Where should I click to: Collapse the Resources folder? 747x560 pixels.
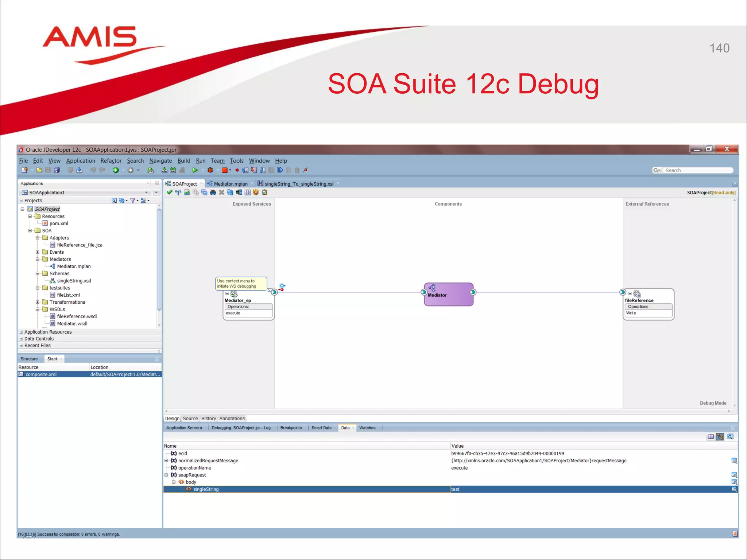point(30,216)
